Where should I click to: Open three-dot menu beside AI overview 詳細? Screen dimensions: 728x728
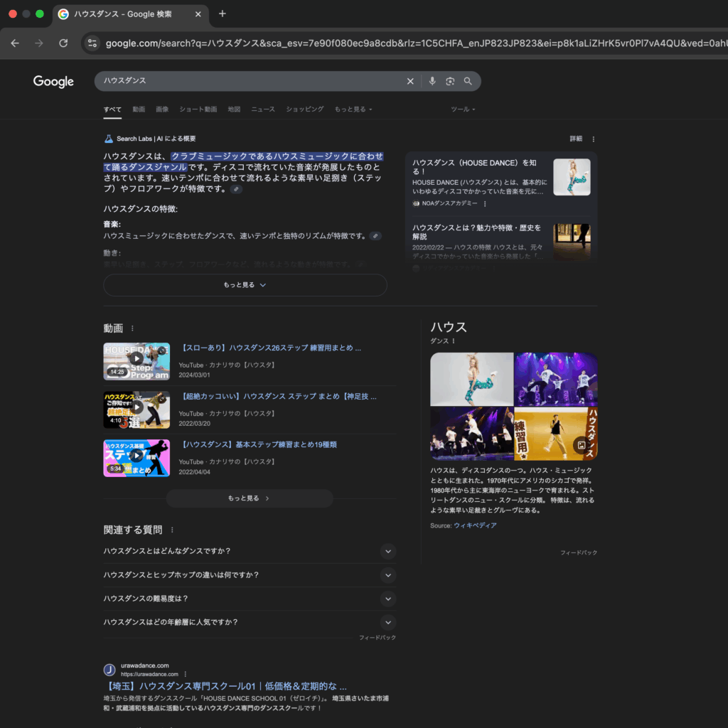(594, 139)
